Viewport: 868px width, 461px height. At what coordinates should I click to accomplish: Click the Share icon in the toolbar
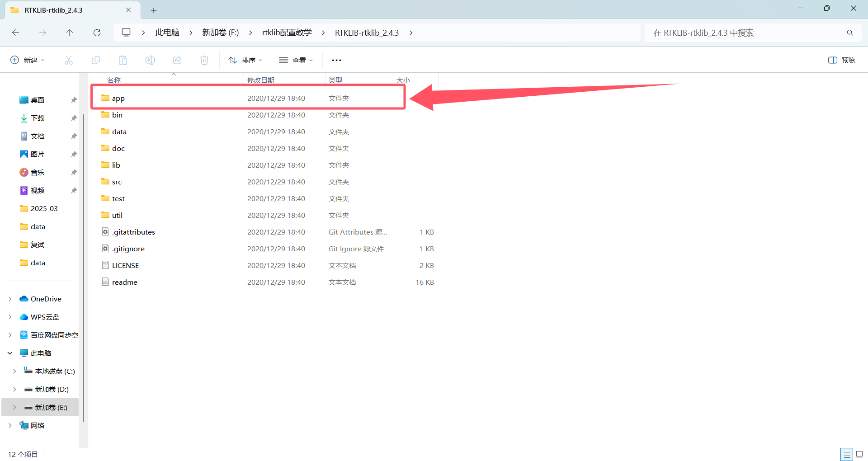177,60
